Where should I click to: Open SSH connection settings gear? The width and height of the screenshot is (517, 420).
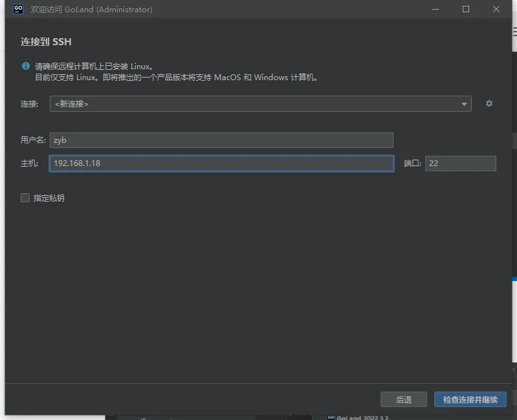pyautogui.click(x=489, y=103)
